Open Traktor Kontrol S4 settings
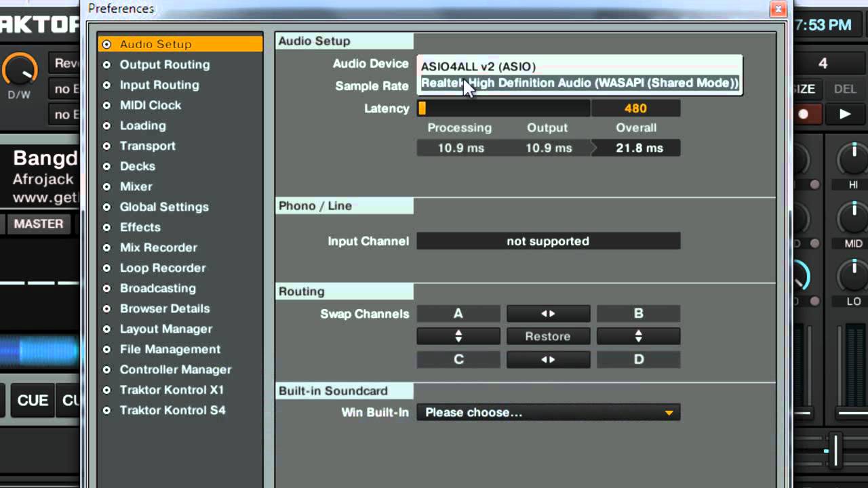The image size is (868, 488). click(x=172, y=410)
